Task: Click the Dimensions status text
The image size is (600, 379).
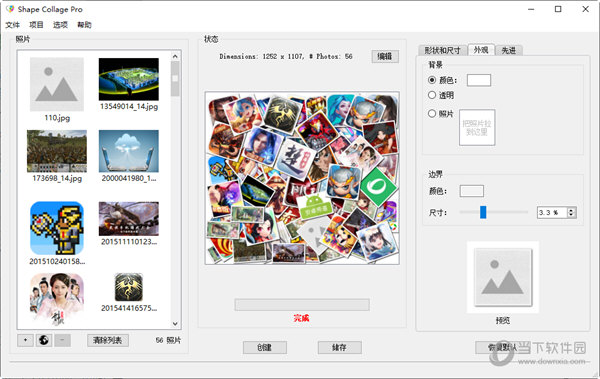Action: click(286, 56)
